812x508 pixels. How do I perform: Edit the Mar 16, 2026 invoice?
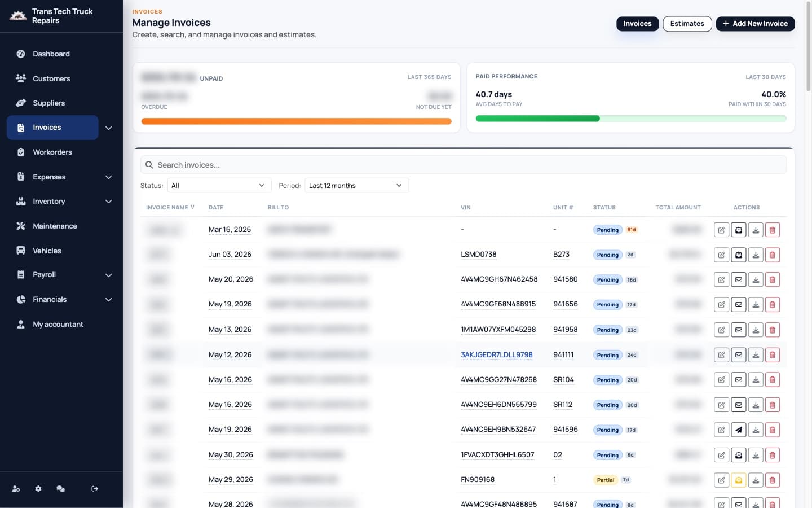721,230
